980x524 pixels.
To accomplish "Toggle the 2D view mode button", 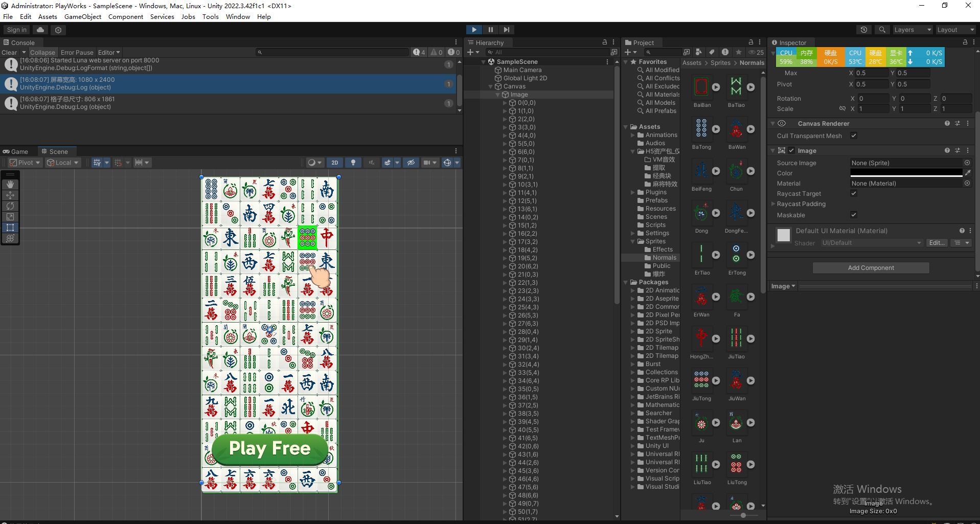I will click(335, 163).
